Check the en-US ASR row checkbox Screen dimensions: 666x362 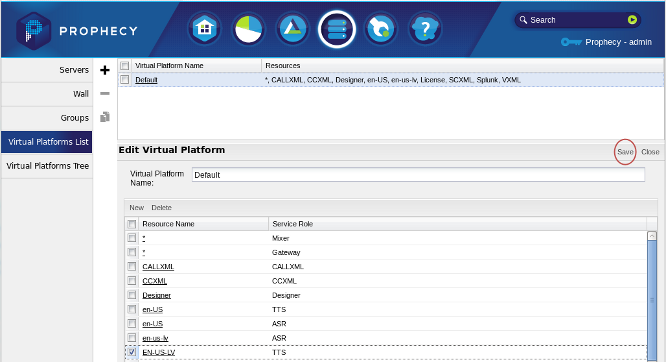[x=132, y=323]
